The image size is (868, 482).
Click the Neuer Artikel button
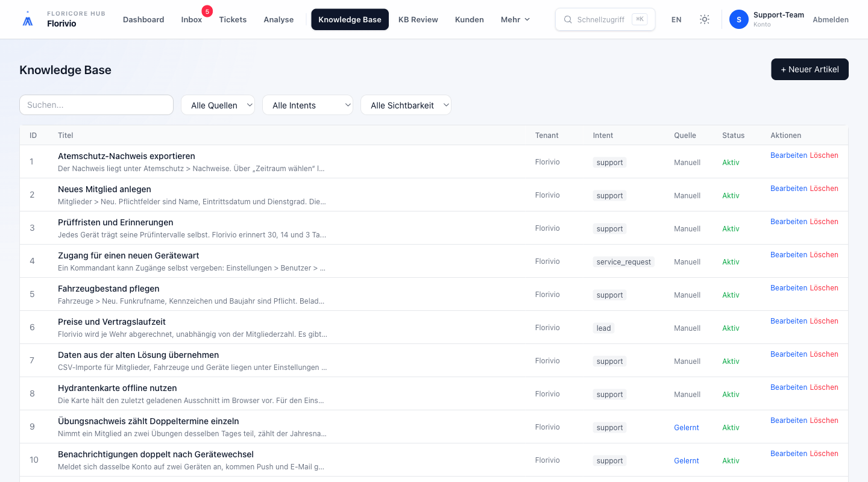810,69
